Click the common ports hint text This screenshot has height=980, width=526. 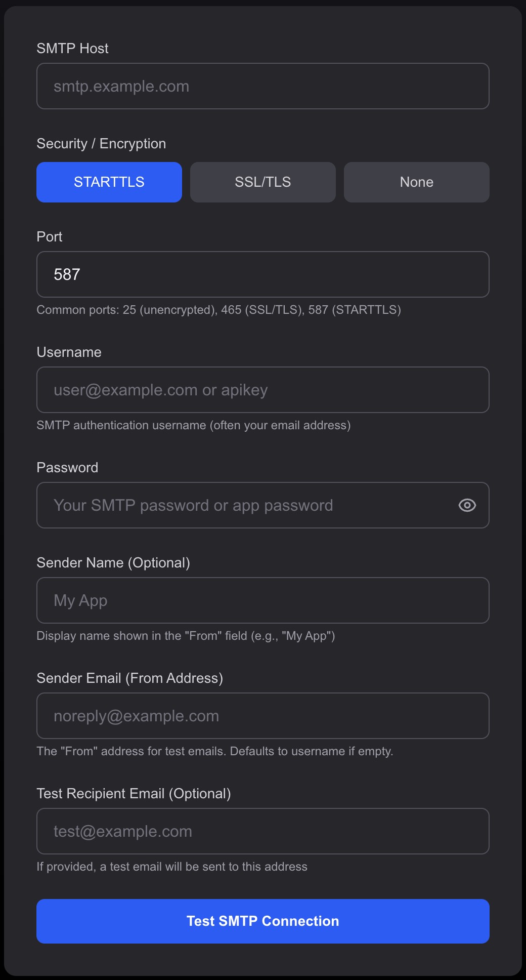pyautogui.click(x=218, y=310)
